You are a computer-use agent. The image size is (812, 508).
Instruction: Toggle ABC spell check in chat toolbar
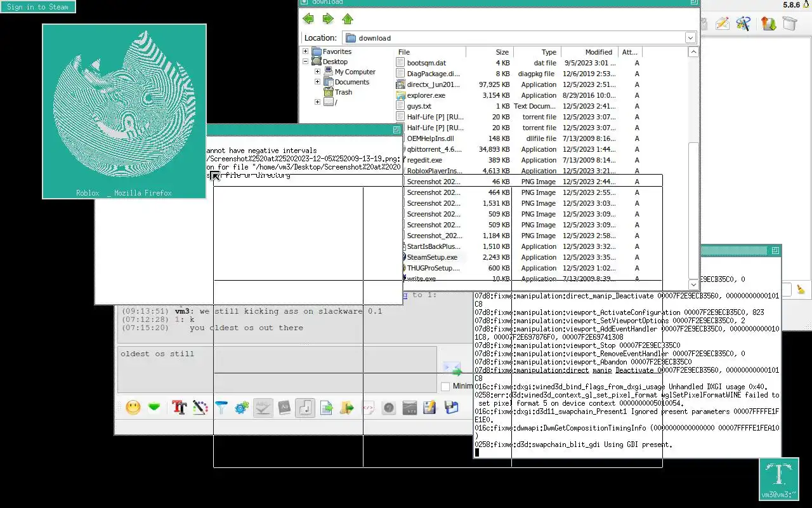coord(263,408)
